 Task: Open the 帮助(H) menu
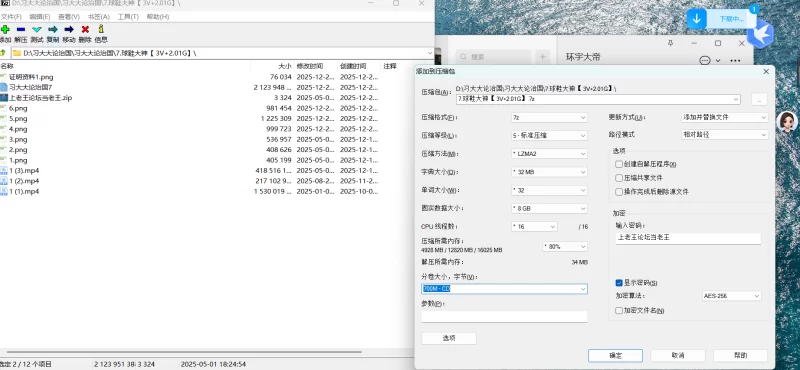tap(157, 17)
